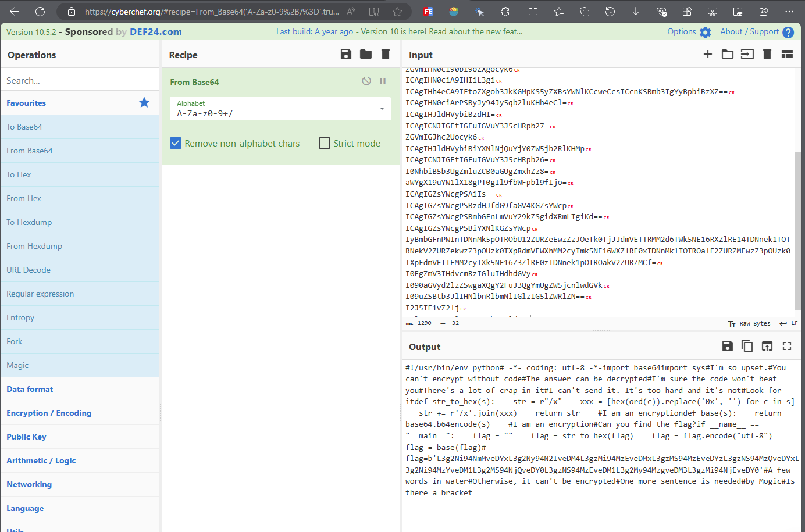Select Regular expression operation
This screenshot has height=532, width=805.
(x=80, y=294)
